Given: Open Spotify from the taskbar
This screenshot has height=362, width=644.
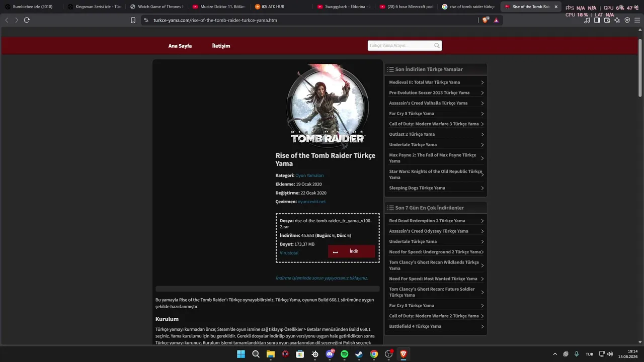Looking at the screenshot, I should [345, 354].
